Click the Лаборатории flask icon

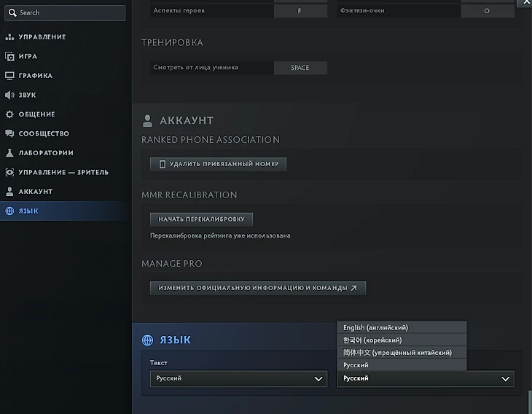pos(9,153)
